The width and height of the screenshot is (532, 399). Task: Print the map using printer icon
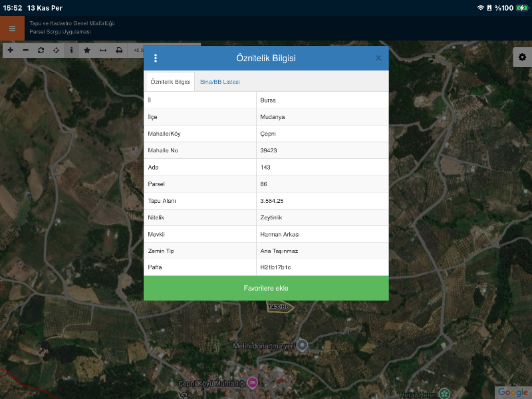point(119,51)
